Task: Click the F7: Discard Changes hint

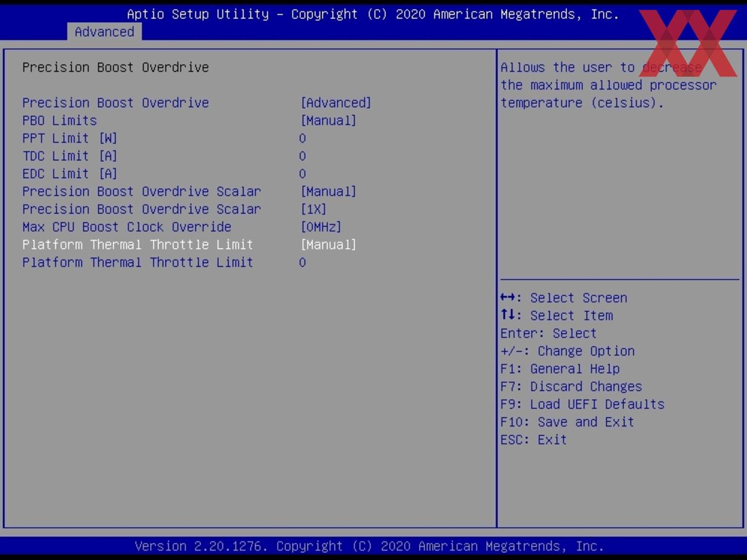Action: click(571, 387)
